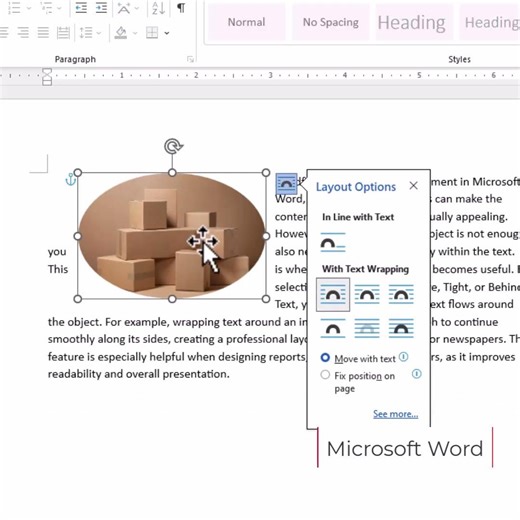Choose In Line with Text layout
The width and height of the screenshot is (520, 520).
[x=333, y=242]
